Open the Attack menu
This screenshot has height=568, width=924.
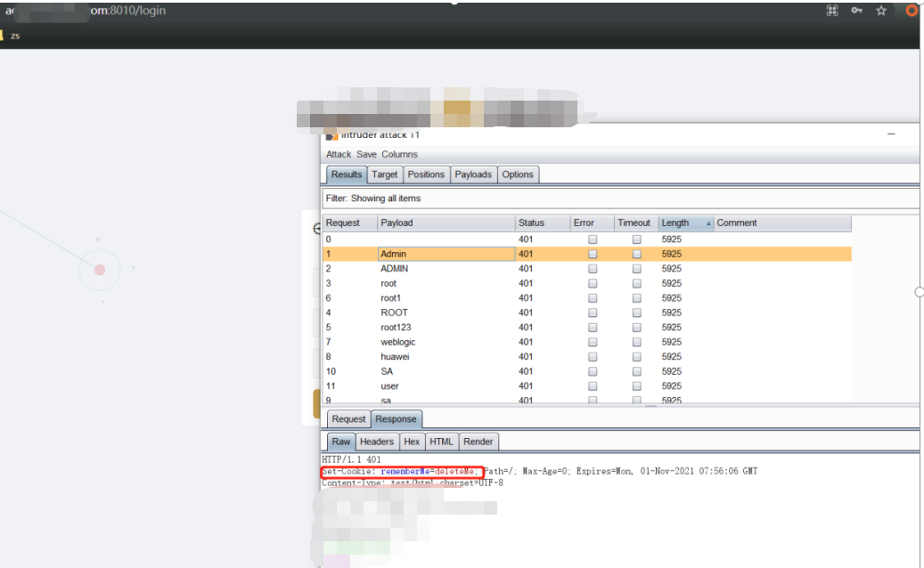tap(339, 154)
